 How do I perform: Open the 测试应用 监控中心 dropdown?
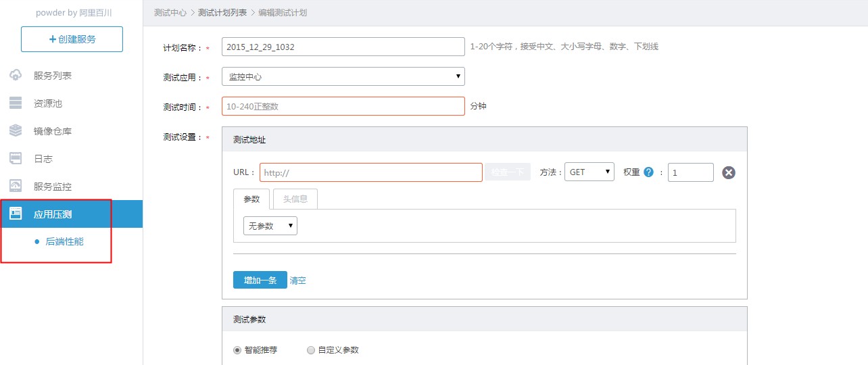343,77
